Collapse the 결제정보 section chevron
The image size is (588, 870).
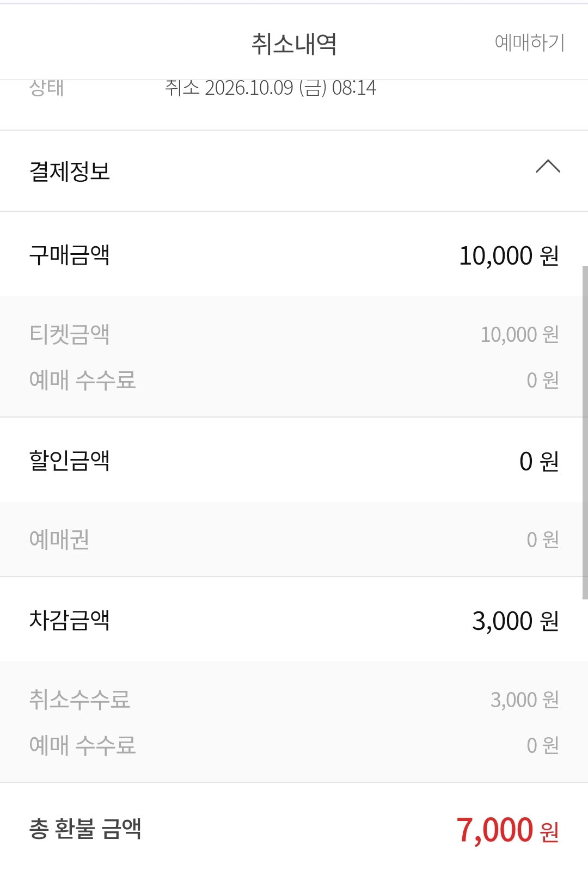tap(548, 166)
